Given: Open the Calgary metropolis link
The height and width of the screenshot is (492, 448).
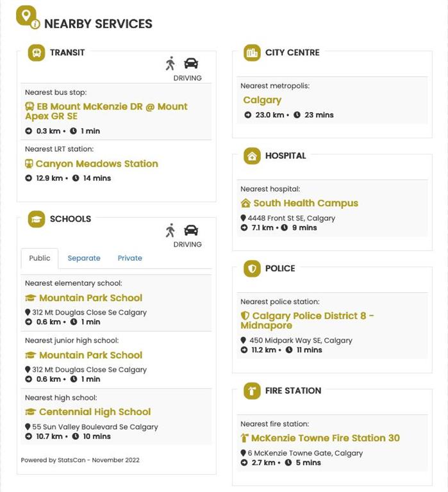Looking at the screenshot, I should click(x=262, y=100).
